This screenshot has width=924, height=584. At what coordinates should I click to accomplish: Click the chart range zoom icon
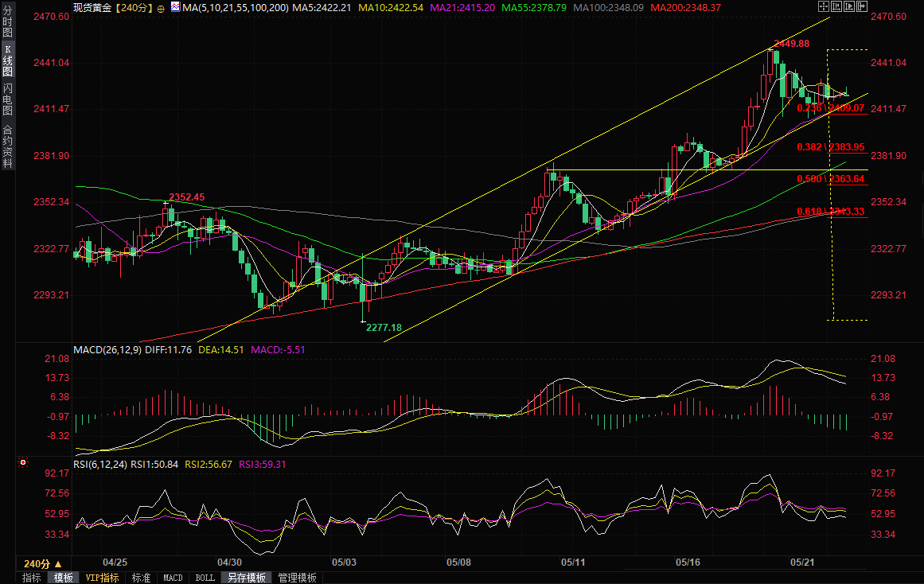836,6
